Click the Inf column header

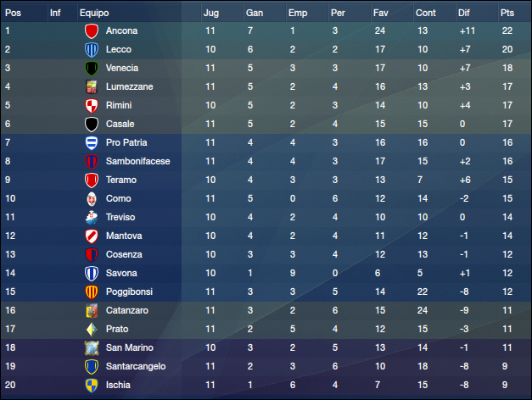[x=55, y=13]
